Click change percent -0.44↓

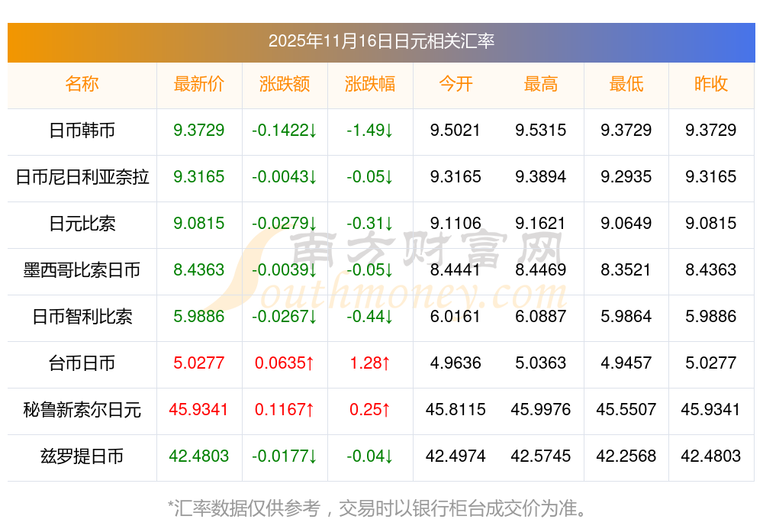(x=370, y=317)
